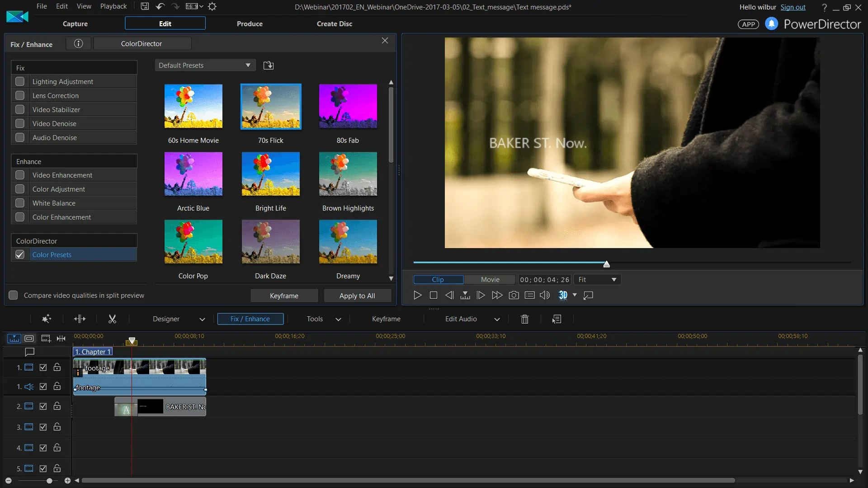This screenshot has height=488, width=868.
Task: Open the Default Presets dropdown
Action: coord(204,65)
